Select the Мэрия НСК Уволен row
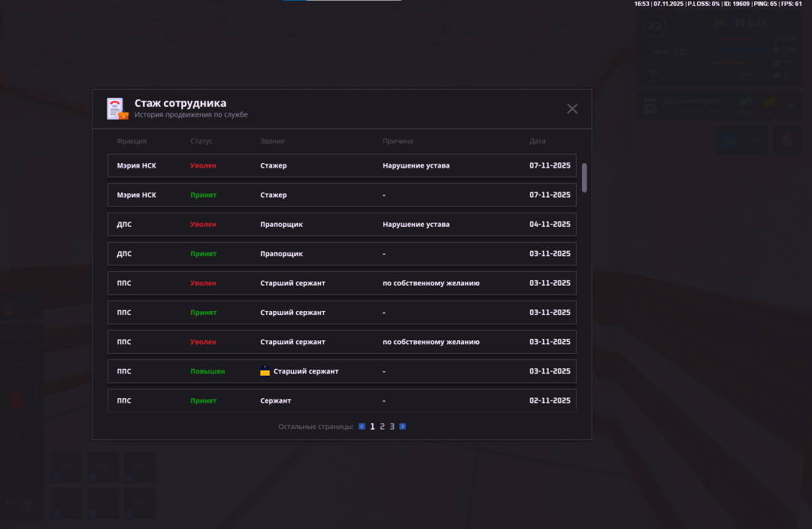 pyautogui.click(x=341, y=165)
